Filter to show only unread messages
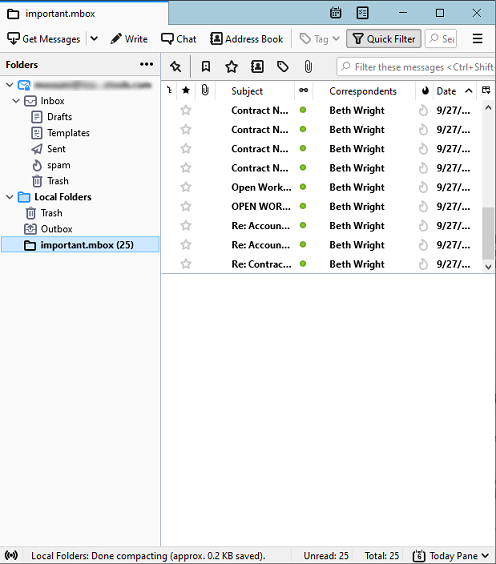Viewport: 496px width, 564px height. tap(206, 67)
